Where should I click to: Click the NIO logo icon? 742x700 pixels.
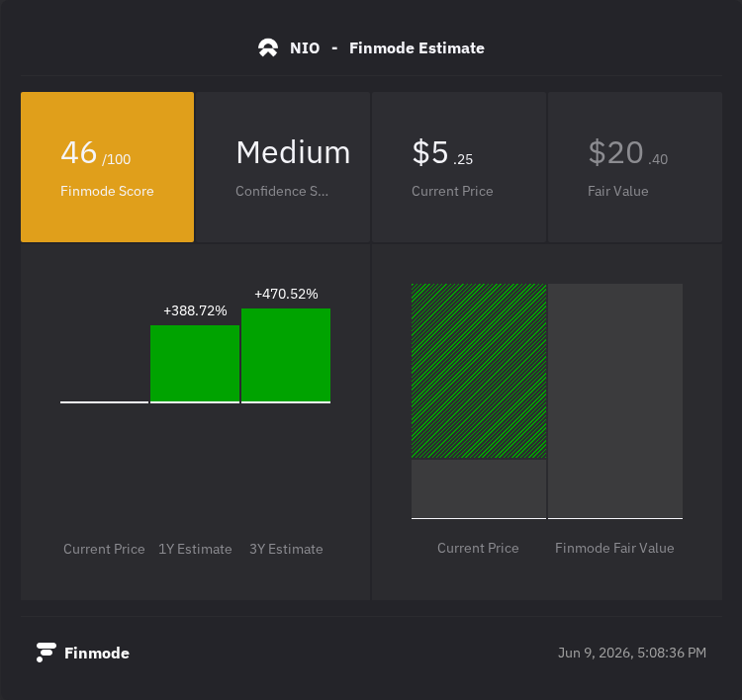(268, 47)
